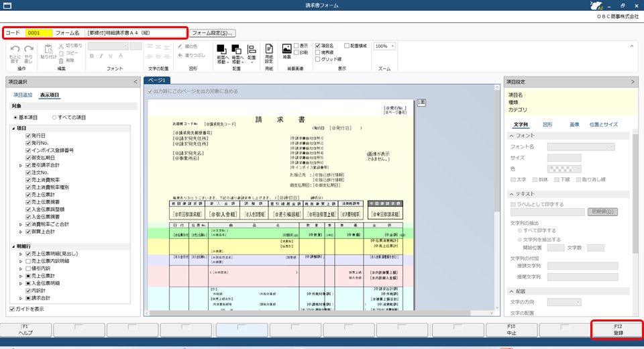644x349 pixels.
Task: Click the bottom-center text alignment icon
Action: 158,57
